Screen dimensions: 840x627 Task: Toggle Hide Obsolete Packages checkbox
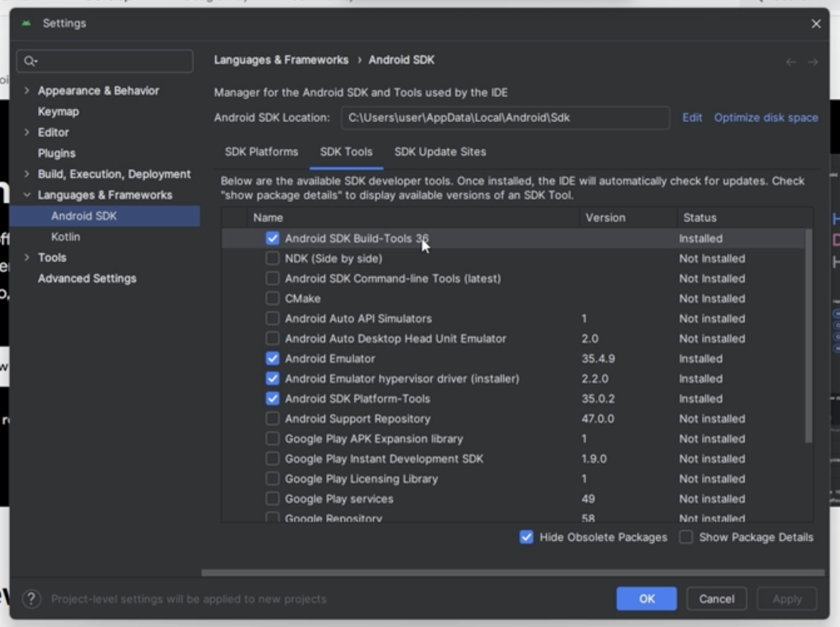526,537
